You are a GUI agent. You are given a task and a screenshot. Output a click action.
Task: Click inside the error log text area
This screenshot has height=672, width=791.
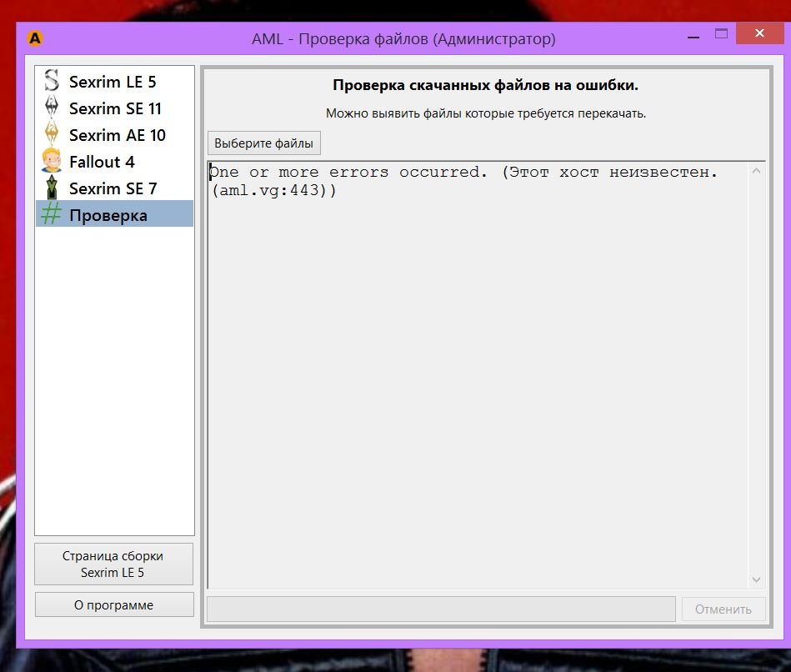point(475,375)
